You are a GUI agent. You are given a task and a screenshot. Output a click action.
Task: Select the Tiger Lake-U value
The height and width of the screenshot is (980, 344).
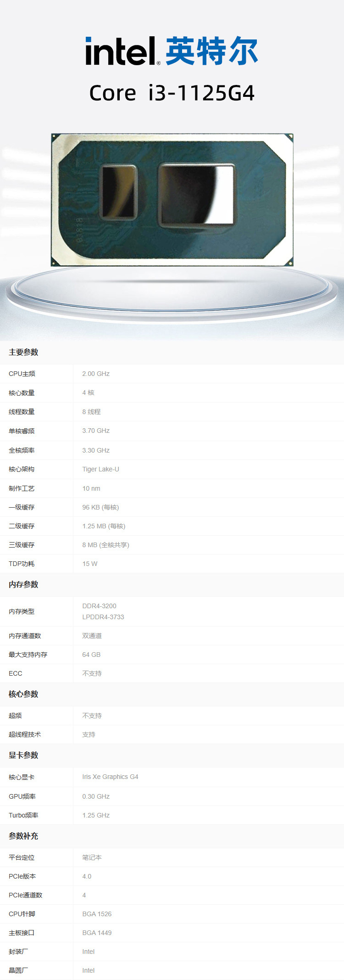point(100,469)
